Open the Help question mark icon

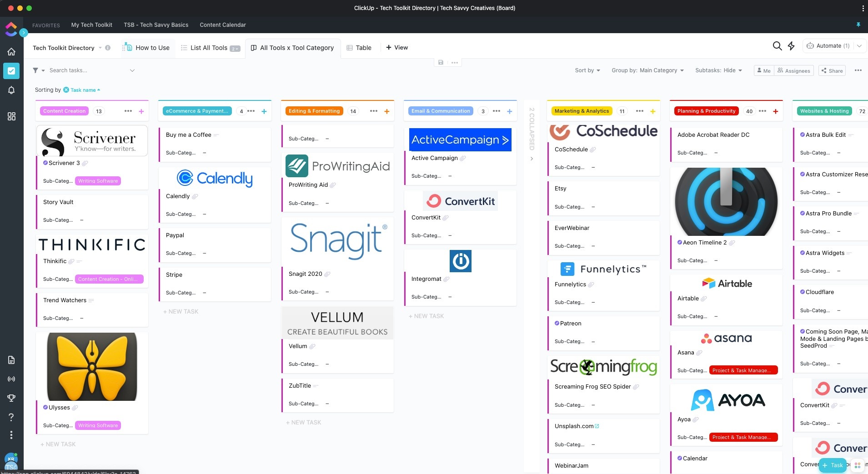[x=11, y=417]
